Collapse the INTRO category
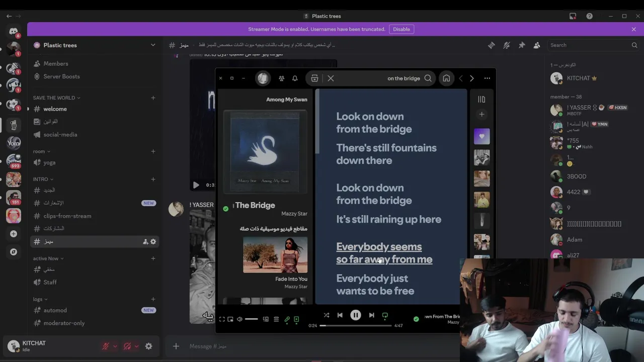644x362 pixels. pos(43,179)
